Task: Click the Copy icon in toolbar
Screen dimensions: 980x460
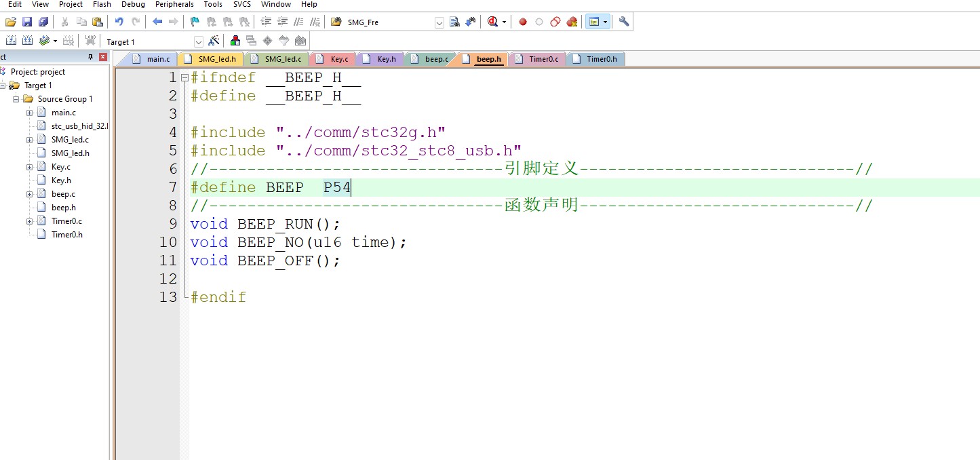Action: pyautogui.click(x=81, y=22)
